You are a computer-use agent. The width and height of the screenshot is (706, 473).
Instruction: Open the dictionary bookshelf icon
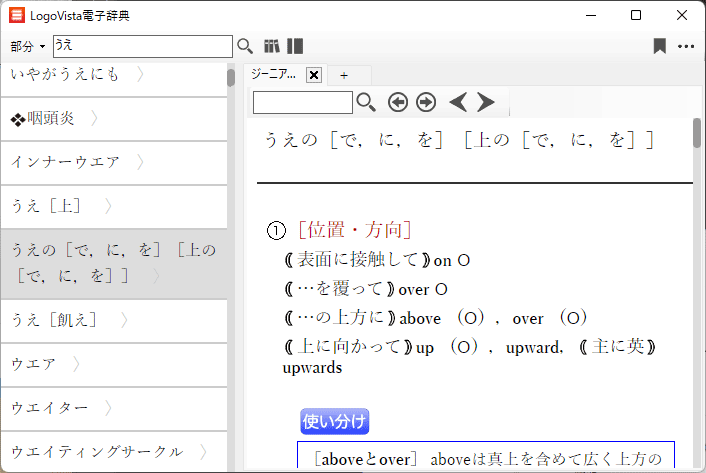coord(272,46)
